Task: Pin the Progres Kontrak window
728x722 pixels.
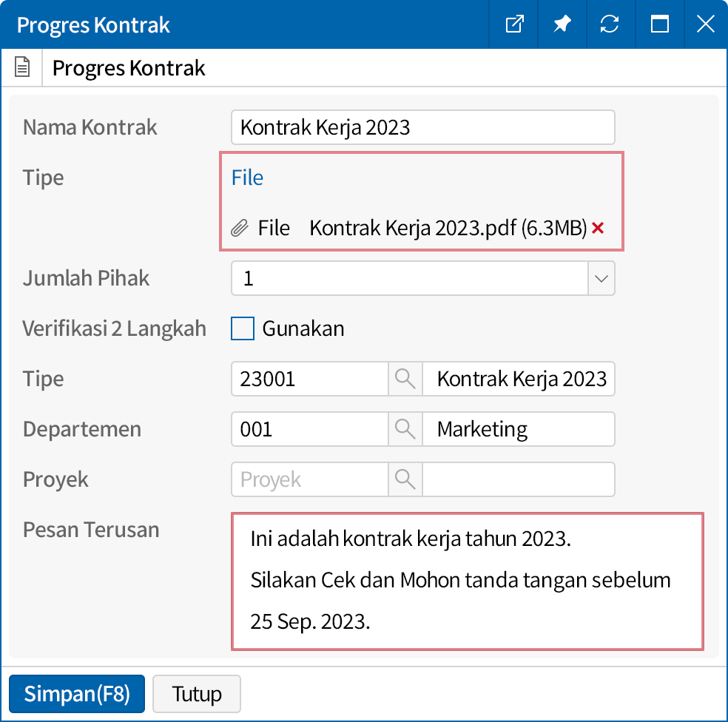Action: tap(562, 24)
